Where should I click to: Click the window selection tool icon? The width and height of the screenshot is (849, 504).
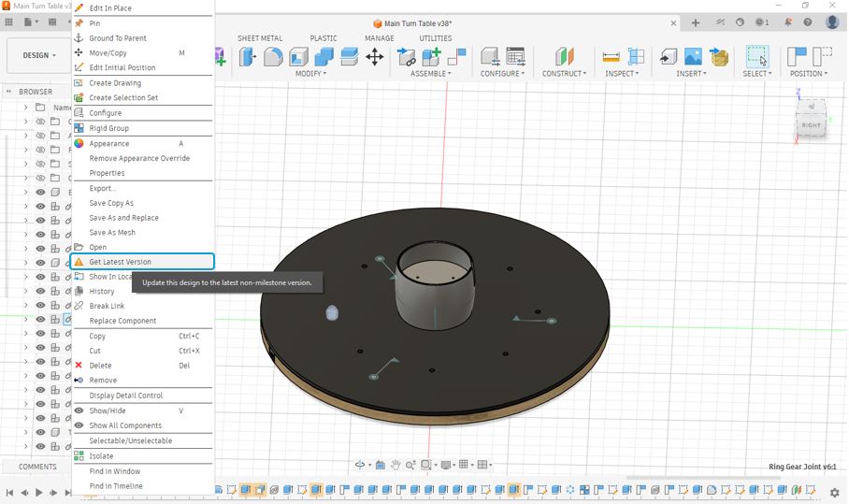[x=756, y=56]
